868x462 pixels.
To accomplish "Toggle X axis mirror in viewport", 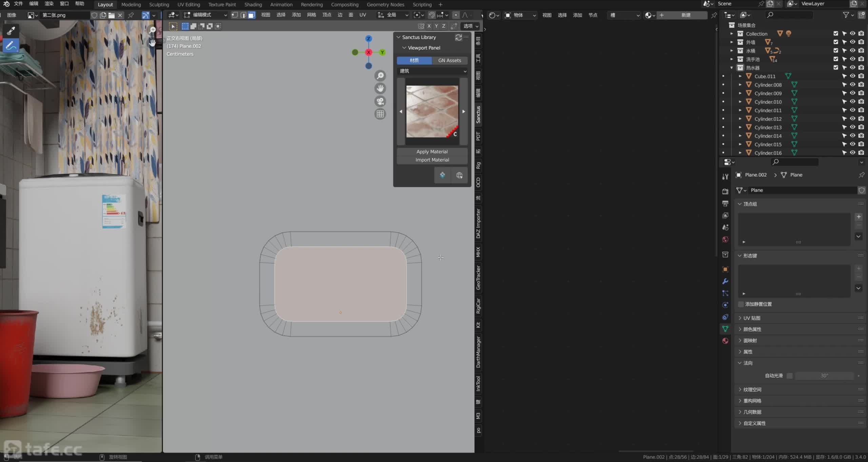I will [x=429, y=26].
